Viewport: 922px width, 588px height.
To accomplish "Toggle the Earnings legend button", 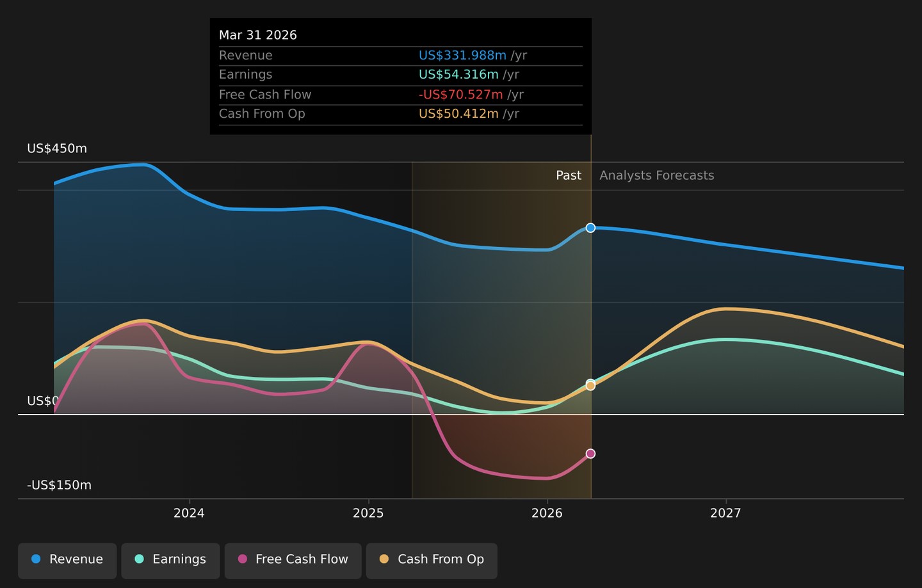I will click(170, 560).
